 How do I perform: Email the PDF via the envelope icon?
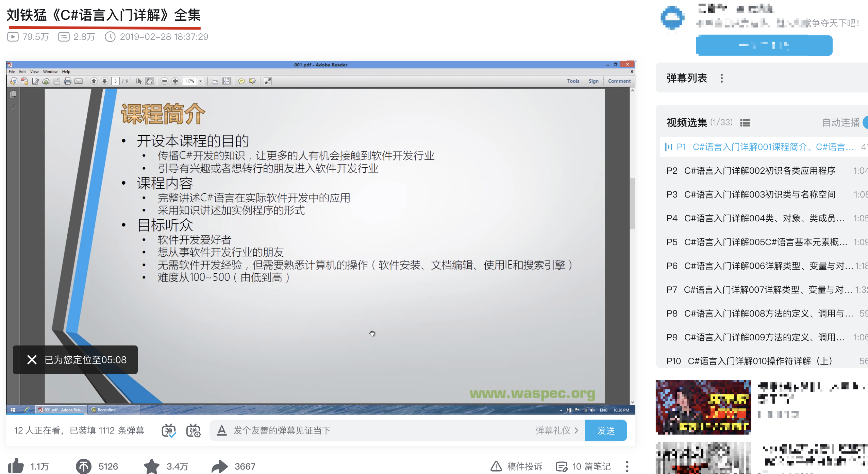tap(79, 81)
